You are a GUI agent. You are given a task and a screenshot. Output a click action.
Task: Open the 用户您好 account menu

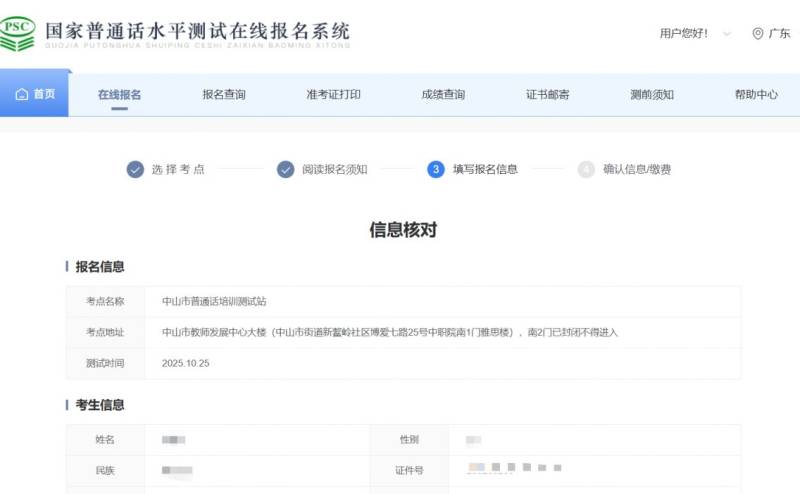pos(684,33)
